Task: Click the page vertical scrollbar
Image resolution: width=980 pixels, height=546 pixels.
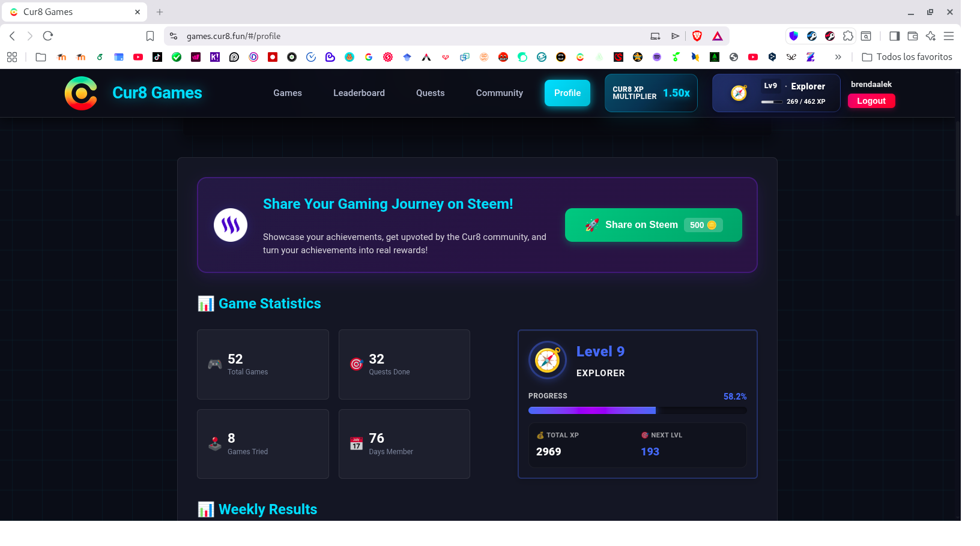Action: click(957, 168)
